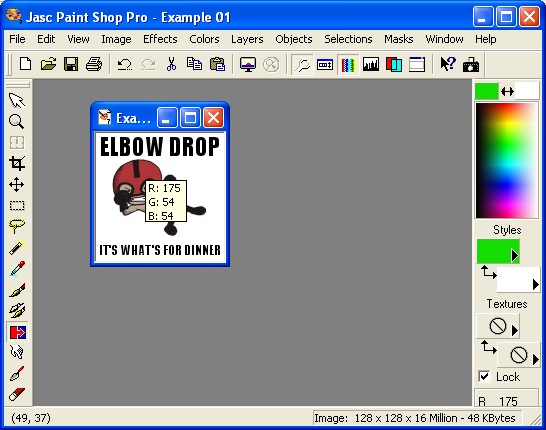
Task: Open the Effects menu
Action: 160,39
